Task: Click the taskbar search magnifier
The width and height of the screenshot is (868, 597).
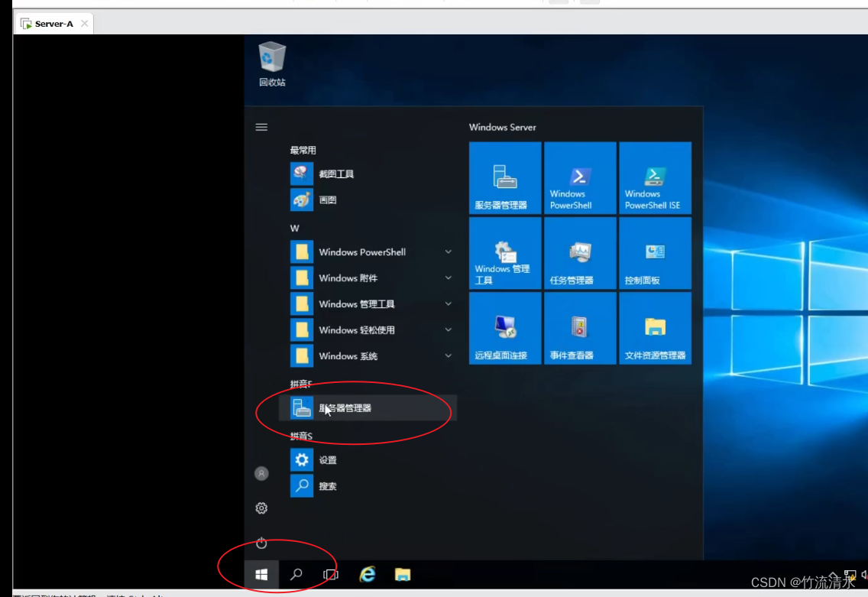Action: tap(296, 575)
